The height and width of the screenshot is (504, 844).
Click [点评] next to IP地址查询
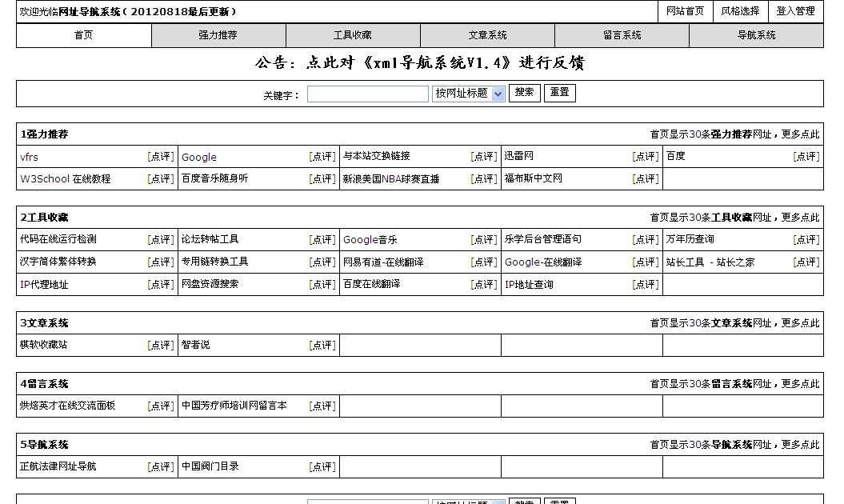[x=646, y=284]
